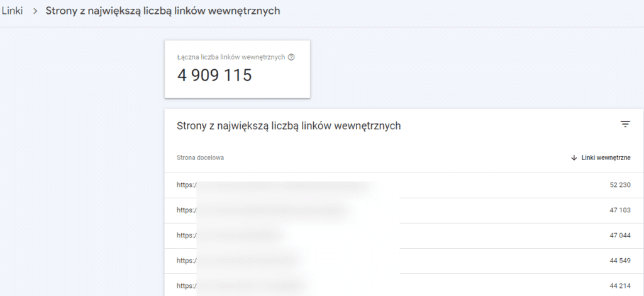Viewport: 644px width, 296px height.
Task: Open the row with 44 549 links
Action: 404,261
